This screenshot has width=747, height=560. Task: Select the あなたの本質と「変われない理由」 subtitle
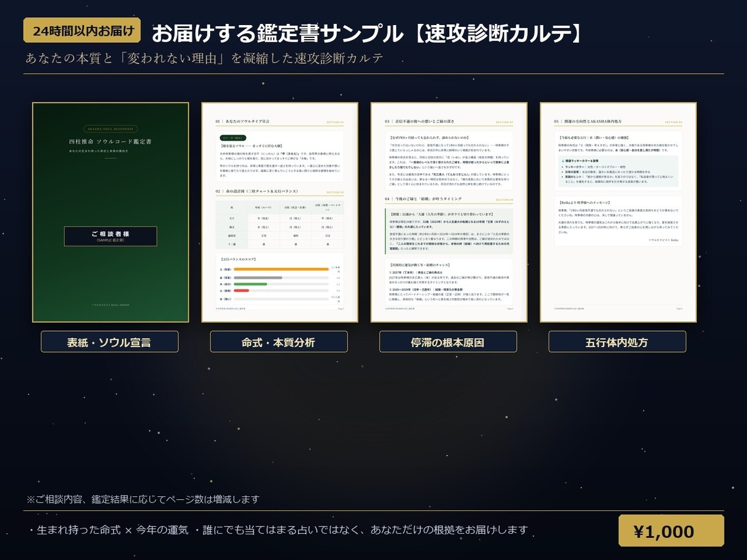click(x=205, y=58)
